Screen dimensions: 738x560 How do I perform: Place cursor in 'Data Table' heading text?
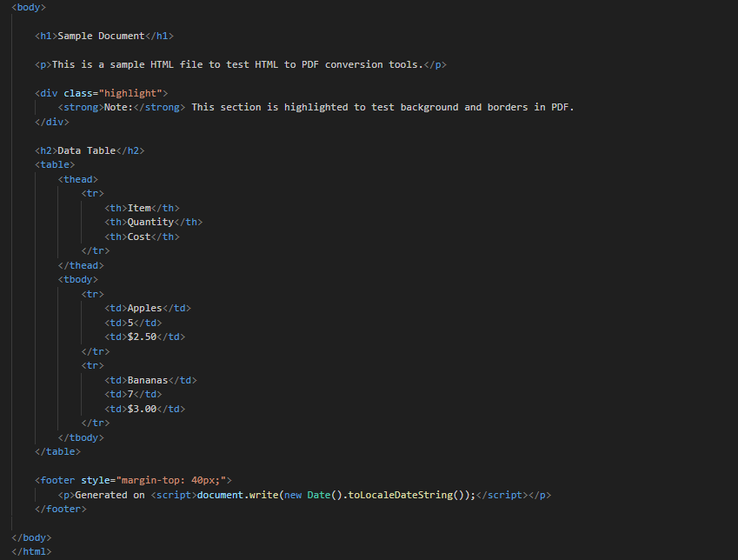[86, 150]
